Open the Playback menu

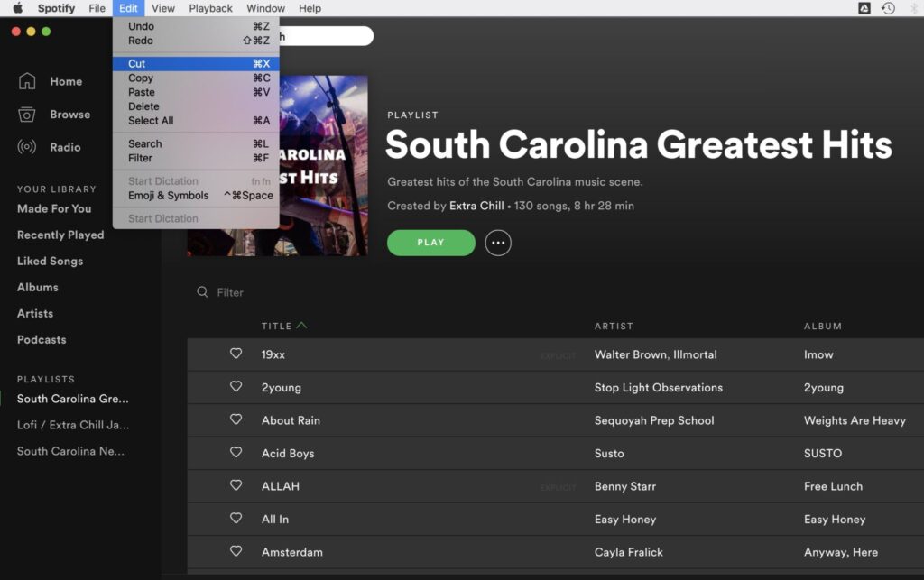point(210,8)
